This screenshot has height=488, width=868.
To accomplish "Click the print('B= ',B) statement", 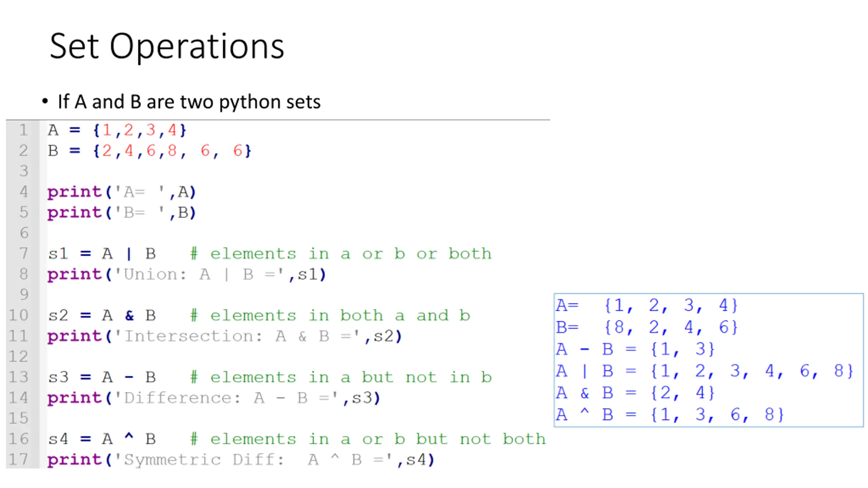I will point(121,213).
